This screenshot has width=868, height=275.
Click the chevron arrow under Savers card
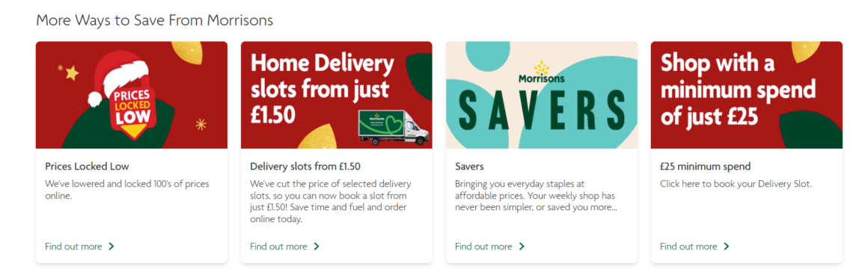522,247
